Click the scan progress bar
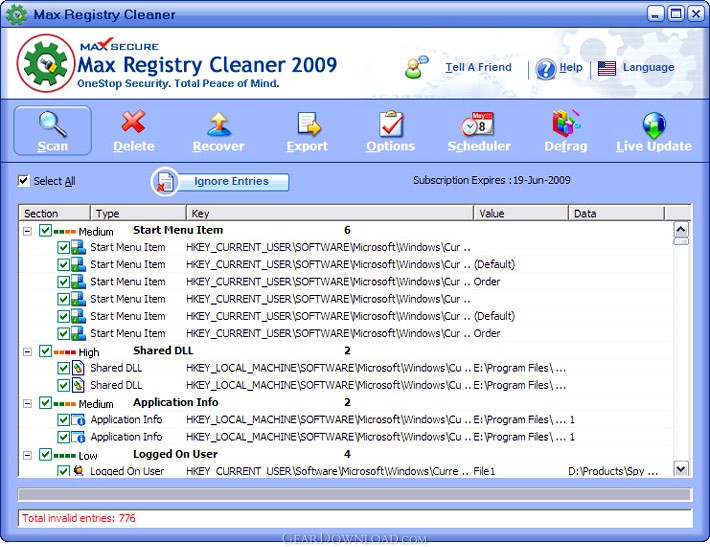This screenshot has width=710, height=547. coord(355,494)
